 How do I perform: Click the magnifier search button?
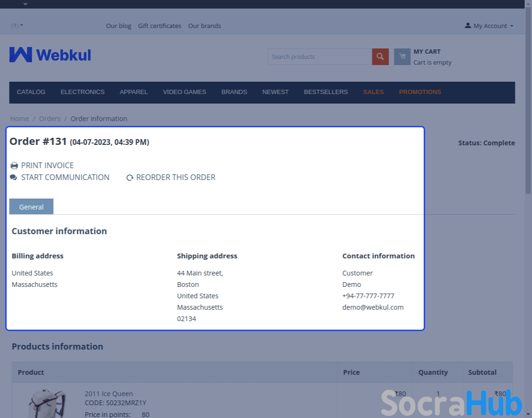(x=380, y=57)
